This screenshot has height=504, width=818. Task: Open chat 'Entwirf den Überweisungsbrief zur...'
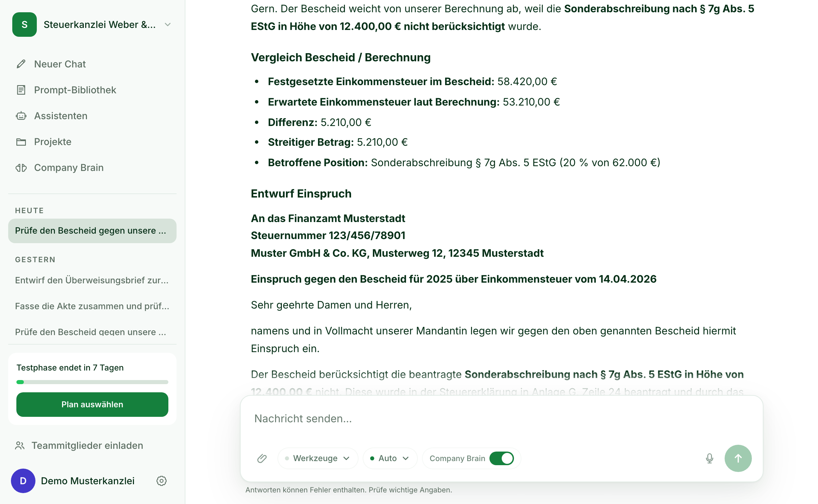tap(92, 280)
